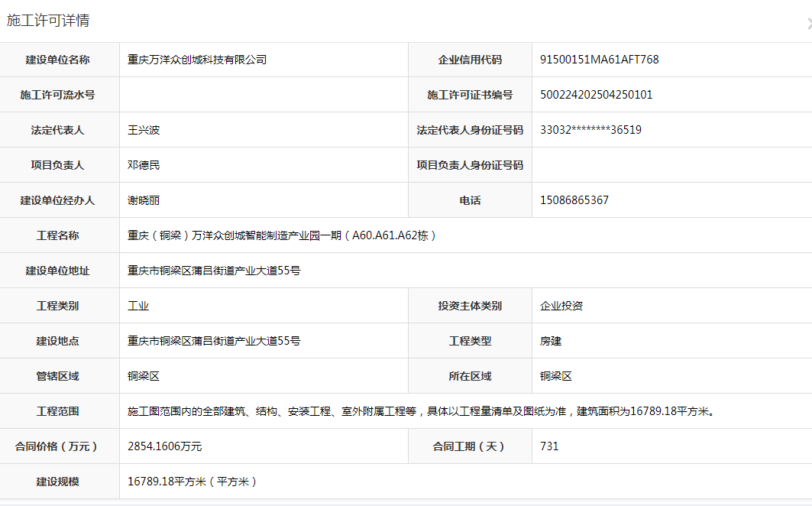Image resolution: width=812 pixels, height=506 pixels.
Task: Click contract duration value 731
Action: (x=549, y=446)
